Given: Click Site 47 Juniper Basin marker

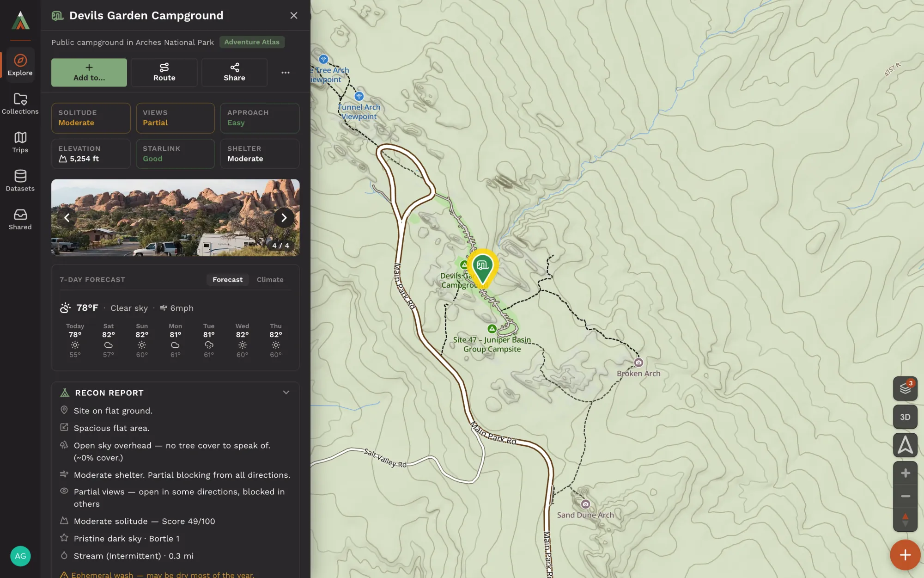Looking at the screenshot, I should (492, 329).
